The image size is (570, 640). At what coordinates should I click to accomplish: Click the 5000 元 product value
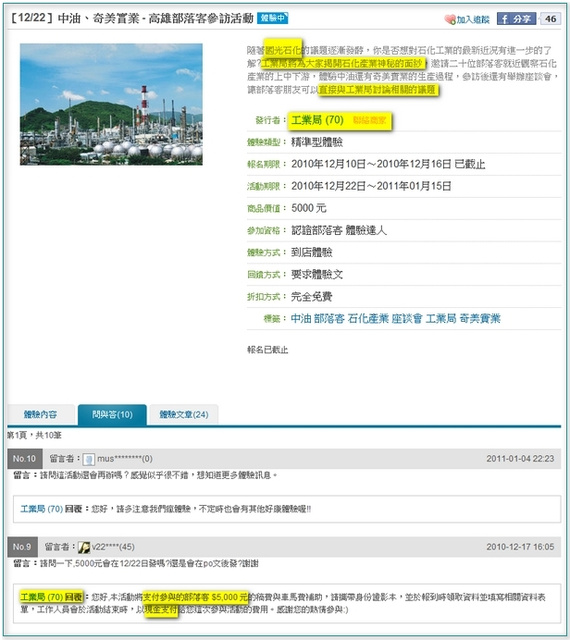pyautogui.click(x=309, y=208)
